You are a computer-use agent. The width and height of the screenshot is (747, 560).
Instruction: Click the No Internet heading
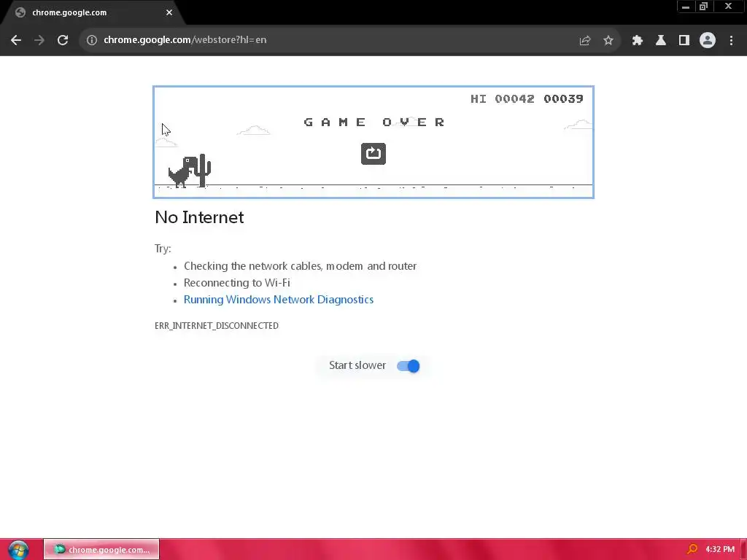click(199, 217)
